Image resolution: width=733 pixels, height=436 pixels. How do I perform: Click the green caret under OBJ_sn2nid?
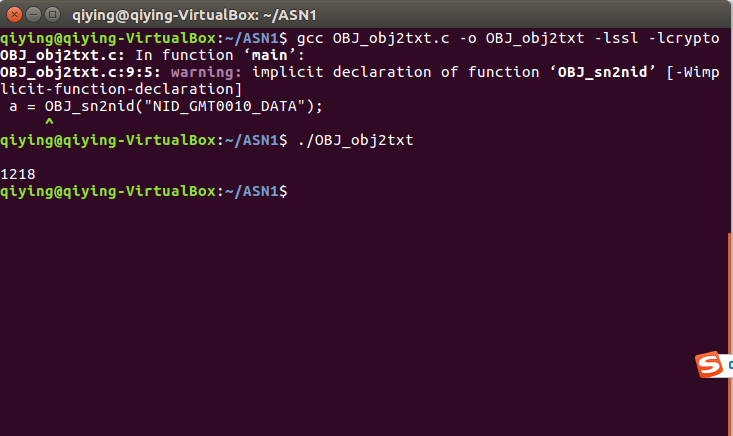pos(49,122)
